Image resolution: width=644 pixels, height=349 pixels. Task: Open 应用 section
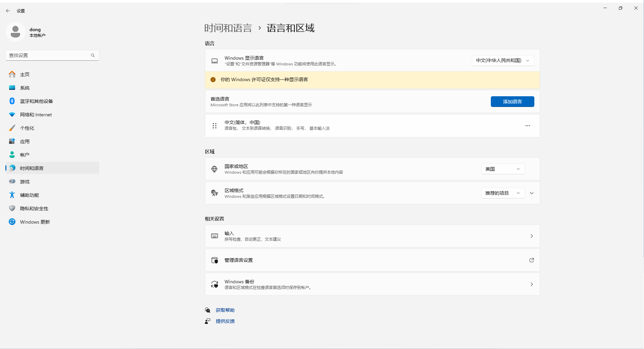coord(52,141)
